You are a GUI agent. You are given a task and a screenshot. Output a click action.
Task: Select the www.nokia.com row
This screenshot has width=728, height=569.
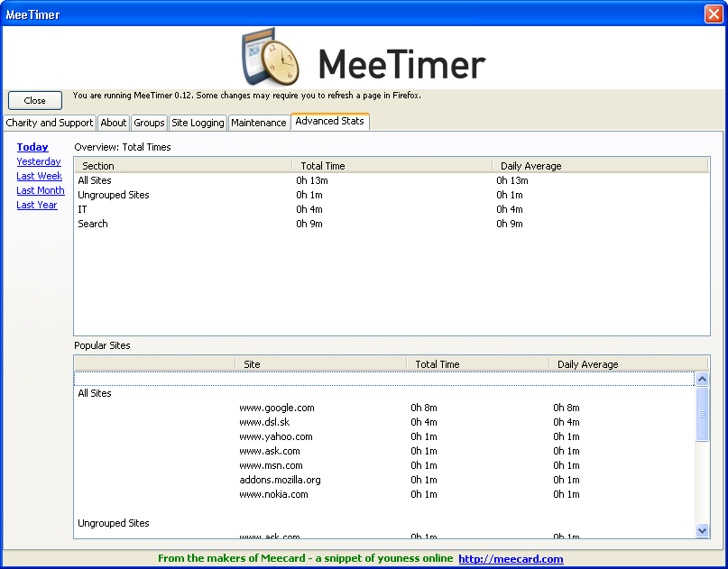click(x=384, y=494)
